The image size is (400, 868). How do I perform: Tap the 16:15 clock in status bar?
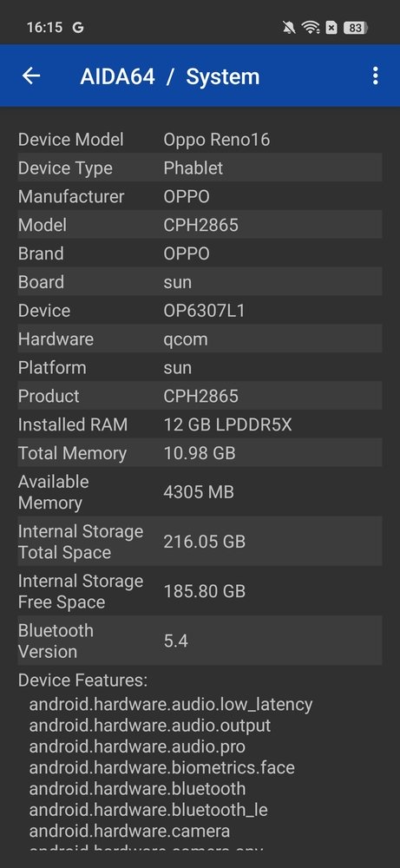[x=44, y=27]
